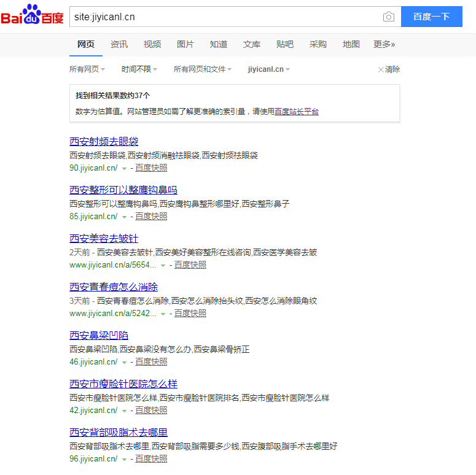The height and width of the screenshot is (475, 476).
Task: Click the 清除 clear filters button
Action: pos(389,69)
